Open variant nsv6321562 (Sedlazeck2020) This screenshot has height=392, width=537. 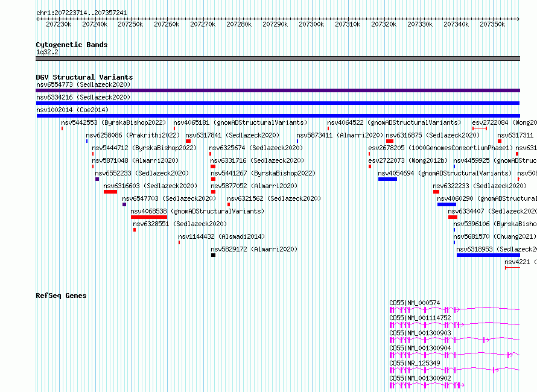[x=274, y=198]
